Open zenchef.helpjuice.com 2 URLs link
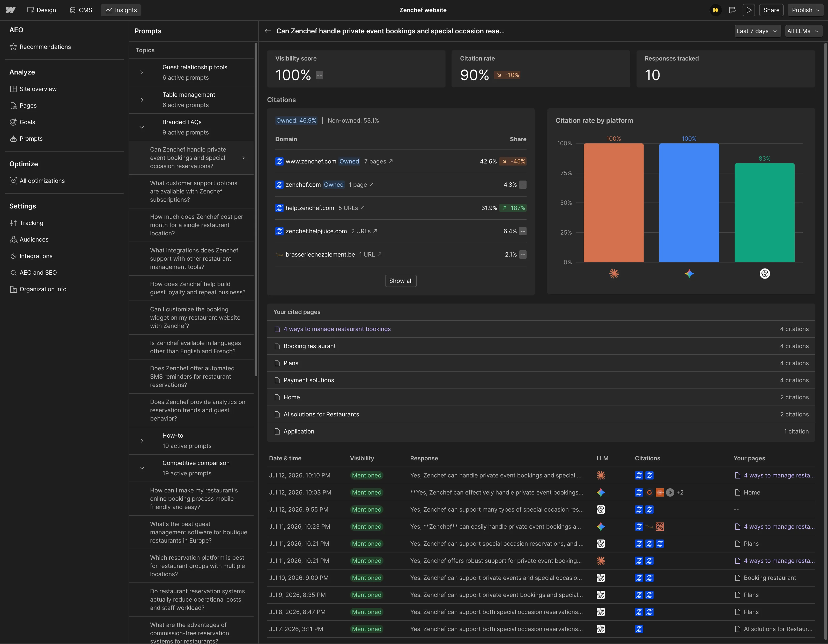The width and height of the screenshot is (828, 644). point(364,231)
